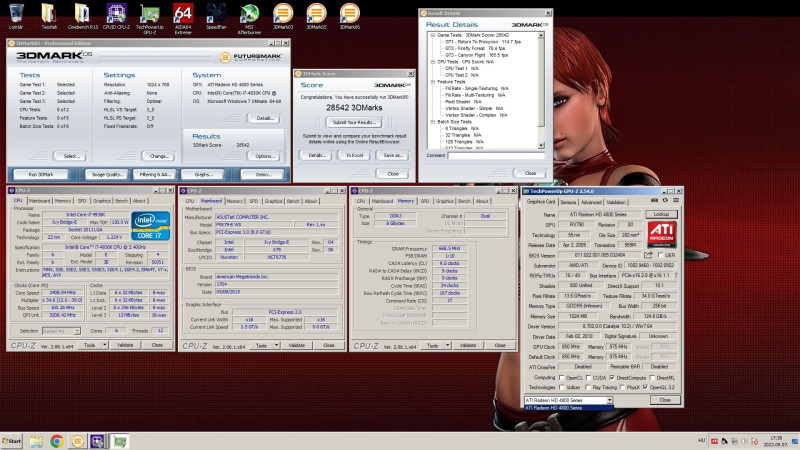
Task: Open the Graphics tab in CPU-Z Memory window
Action: pyautogui.click(x=444, y=201)
